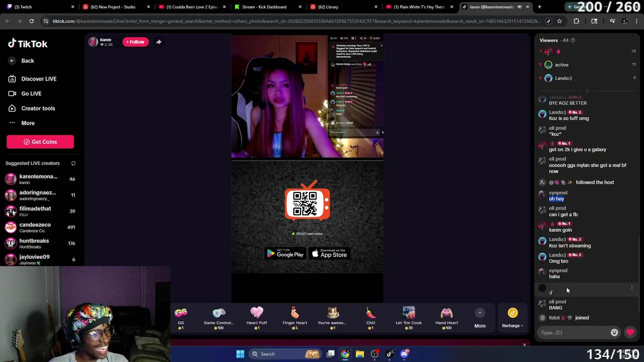The image size is (644, 362).
Task: Click 'can i get a fb' comment
Action: pos(563,215)
